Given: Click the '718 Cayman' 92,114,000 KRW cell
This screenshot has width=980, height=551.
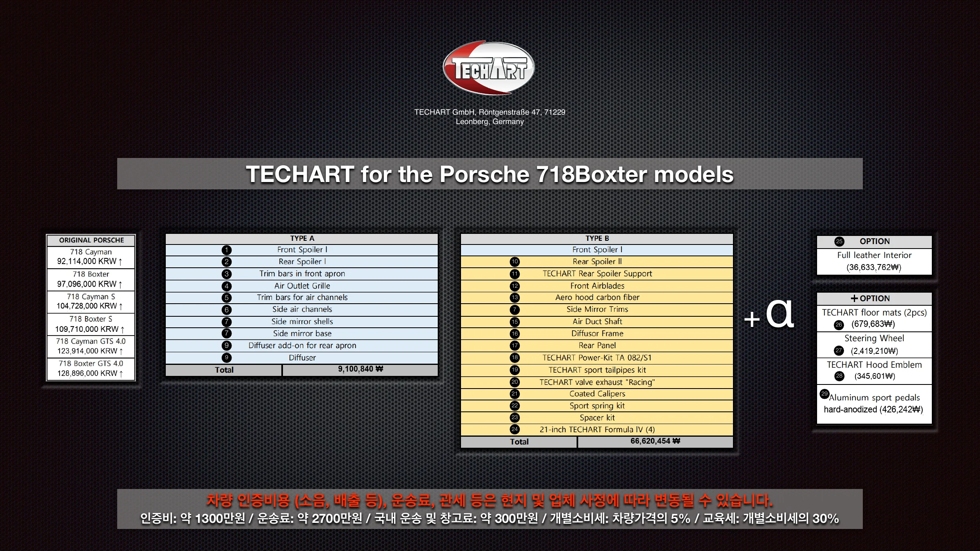Looking at the screenshot, I should coord(91,257).
